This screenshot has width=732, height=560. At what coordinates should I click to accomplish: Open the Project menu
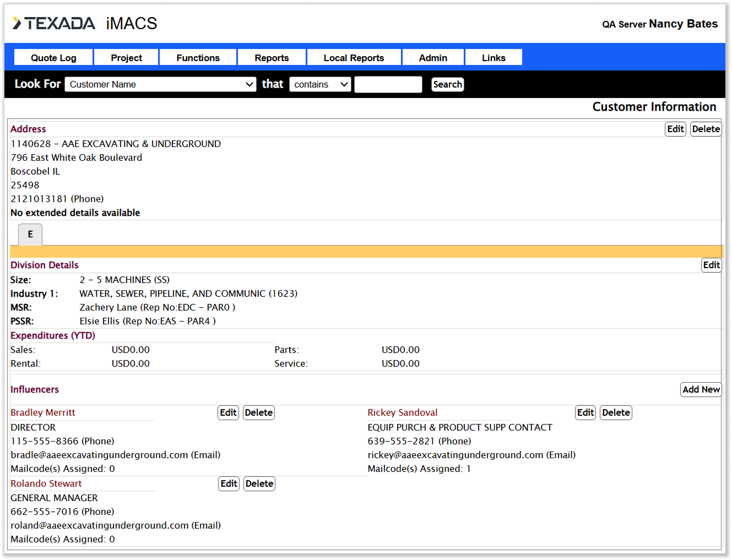126,58
